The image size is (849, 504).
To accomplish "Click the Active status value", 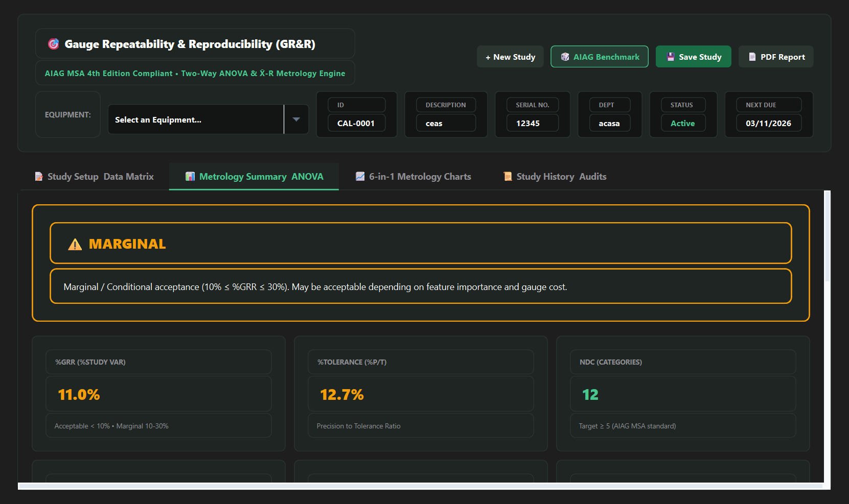I will tap(683, 123).
